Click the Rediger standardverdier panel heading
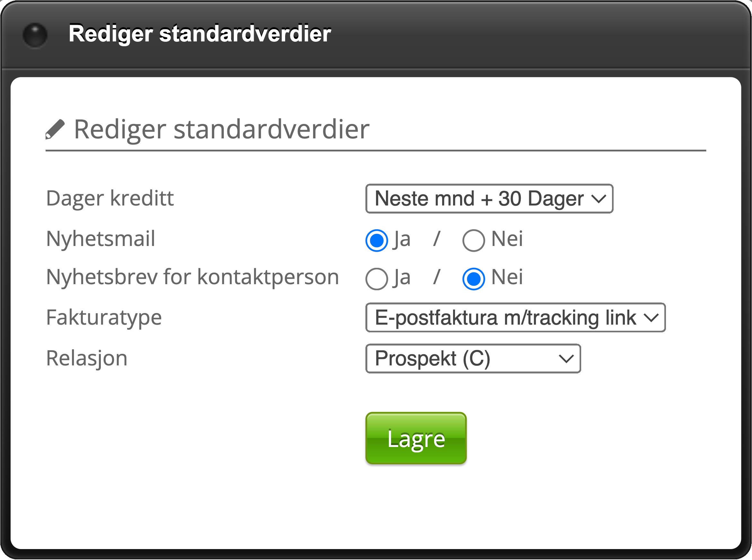The height and width of the screenshot is (560, 752). [x=221, y=129]
